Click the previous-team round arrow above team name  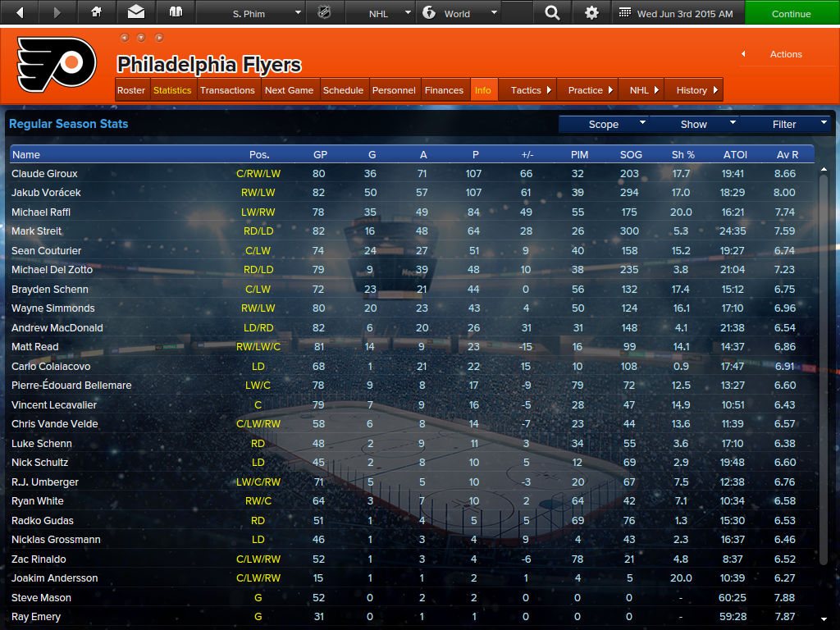pos(125,38)
